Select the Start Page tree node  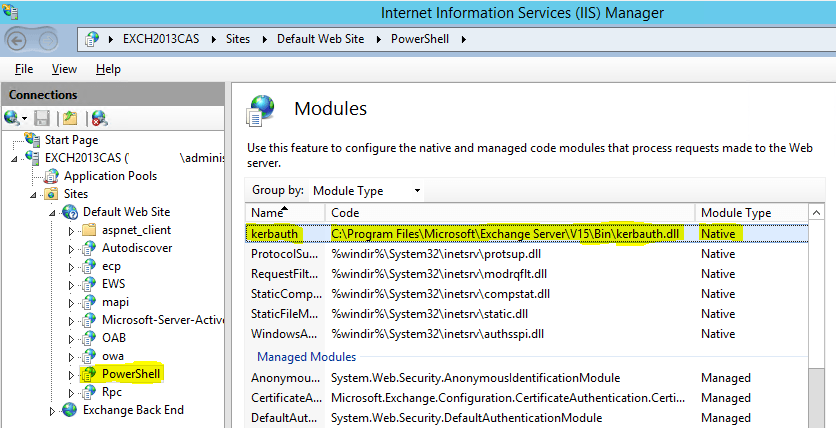tap(71, 140)
